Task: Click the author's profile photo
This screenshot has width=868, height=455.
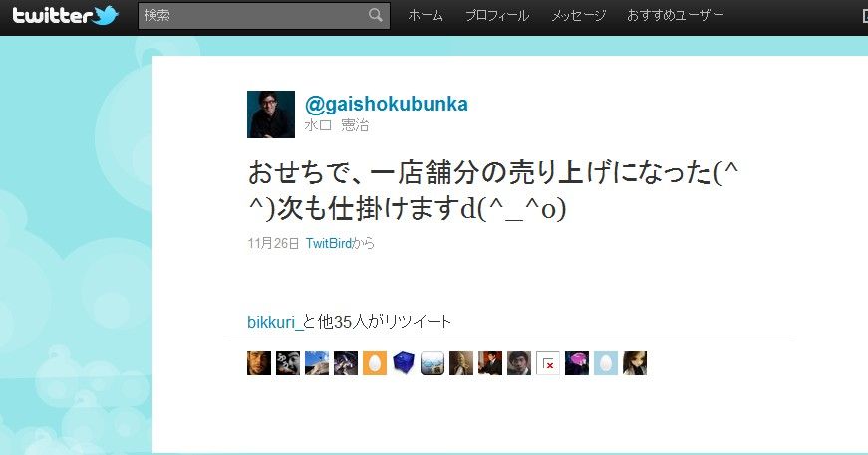Action: [271, 114]
